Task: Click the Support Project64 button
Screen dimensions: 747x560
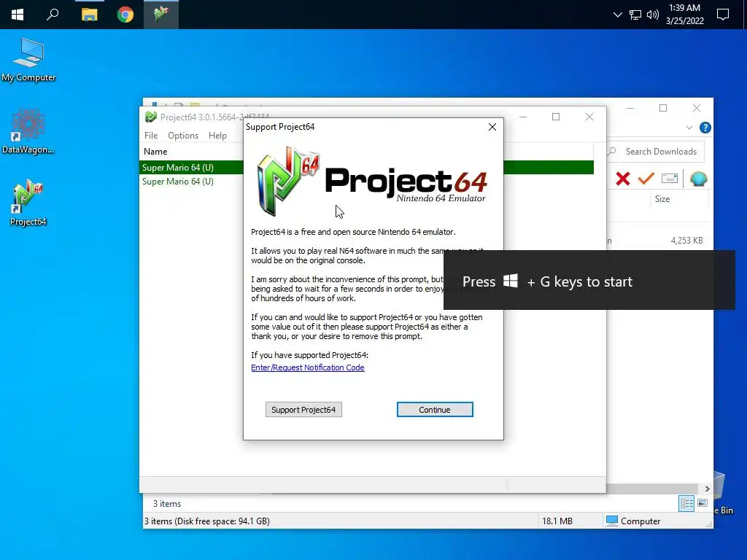Action: (303, 410)
